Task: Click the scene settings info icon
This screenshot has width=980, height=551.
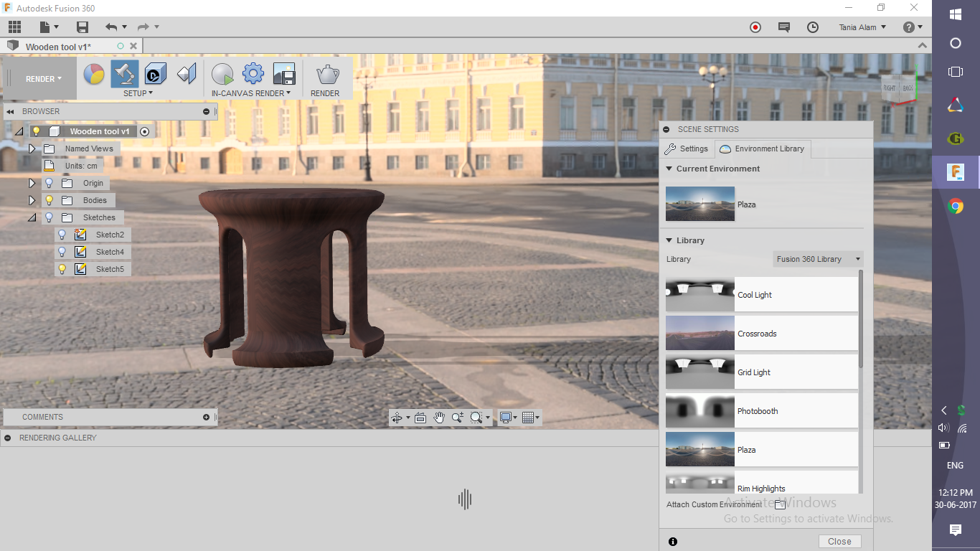Action: coord(673,542)
